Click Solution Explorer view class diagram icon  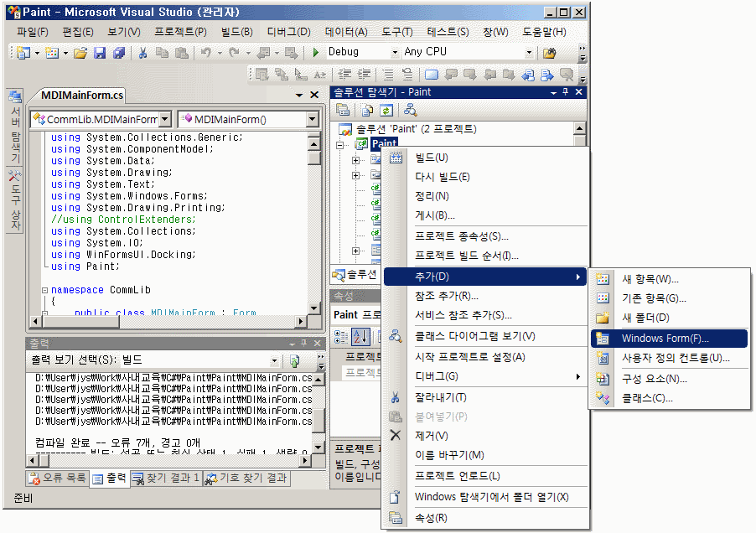(411, 110)
